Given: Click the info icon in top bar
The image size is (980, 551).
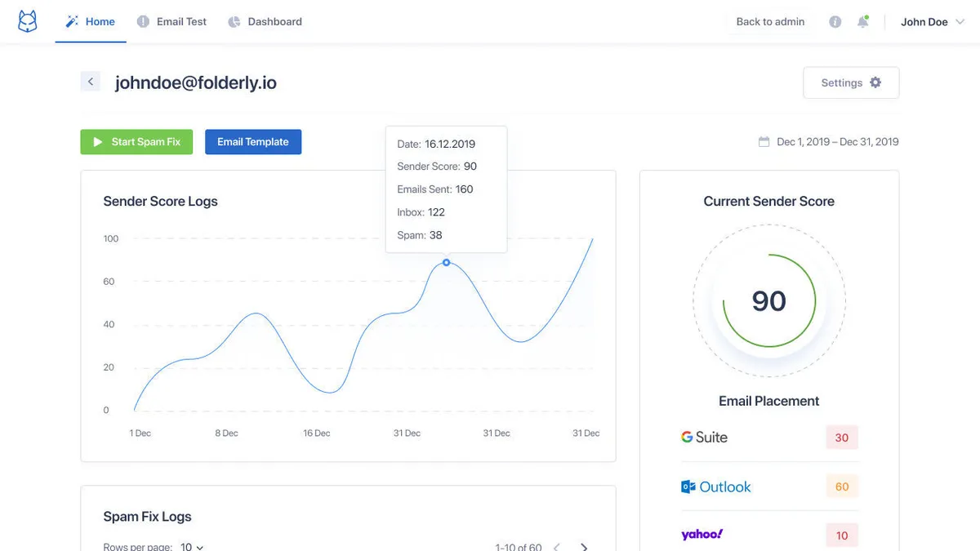Looking at the screenshot, I should pos(835,22).
